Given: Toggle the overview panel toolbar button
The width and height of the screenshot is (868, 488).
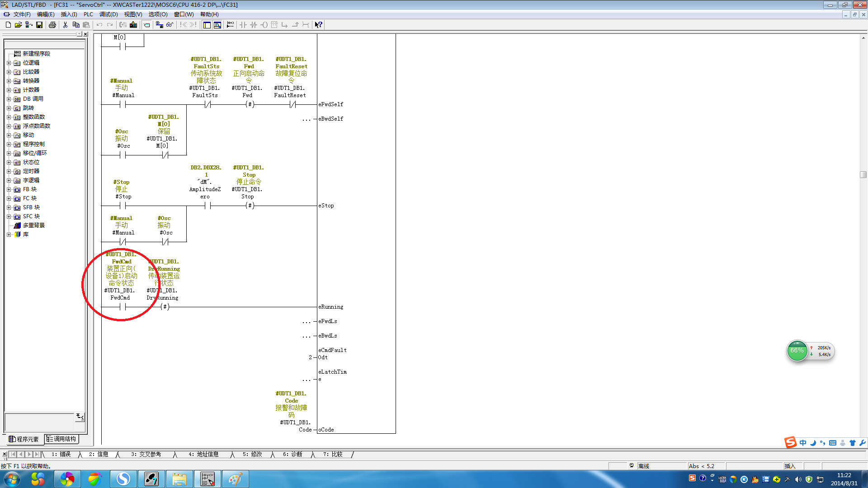Looking at the screenshot, I should (207, 25).
